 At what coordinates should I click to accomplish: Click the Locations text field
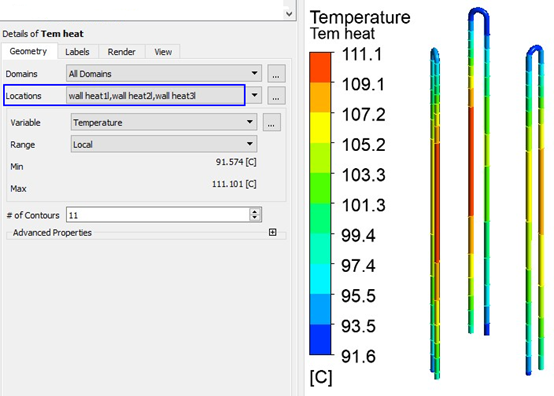155,95
